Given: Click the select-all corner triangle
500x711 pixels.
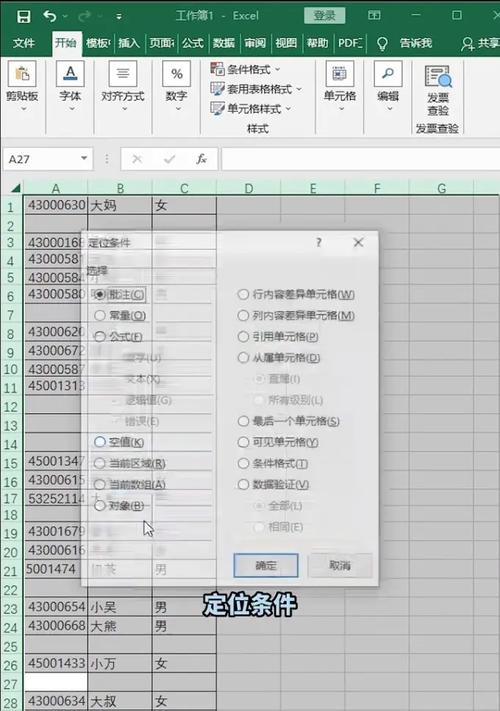Looking at the screenshot, I should [13, 188].
